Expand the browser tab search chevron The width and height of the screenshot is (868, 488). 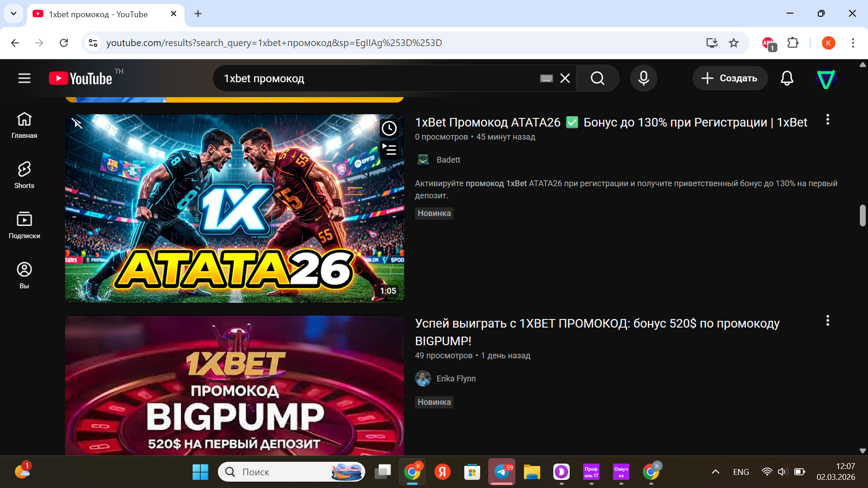click(x=14, y=14)
